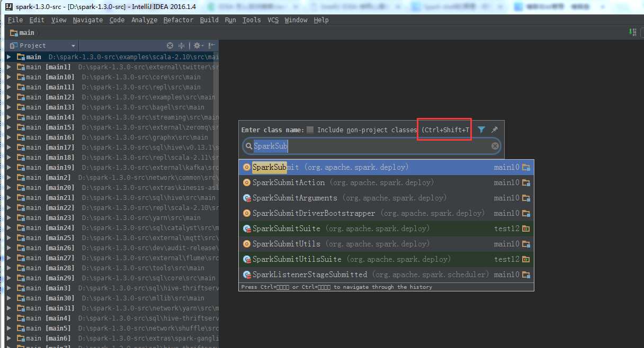
Task: Click folder icon of main [main28] module
Action: (21, 268)
